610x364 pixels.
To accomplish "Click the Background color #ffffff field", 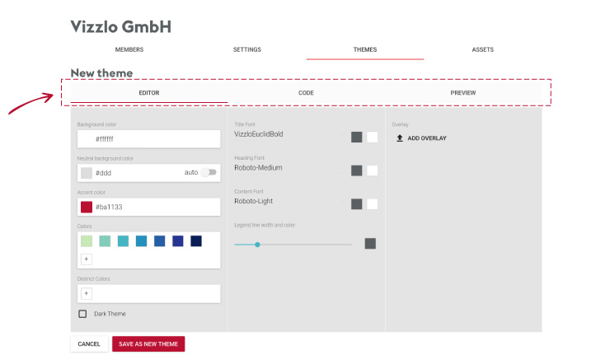I will [x=149, y=138].
